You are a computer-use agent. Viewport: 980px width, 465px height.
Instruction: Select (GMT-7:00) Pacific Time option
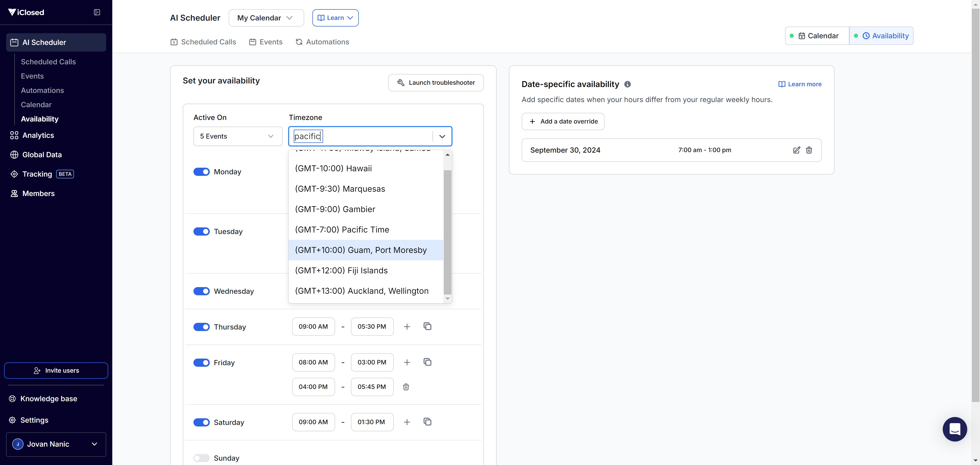click(x=342, y=229)
